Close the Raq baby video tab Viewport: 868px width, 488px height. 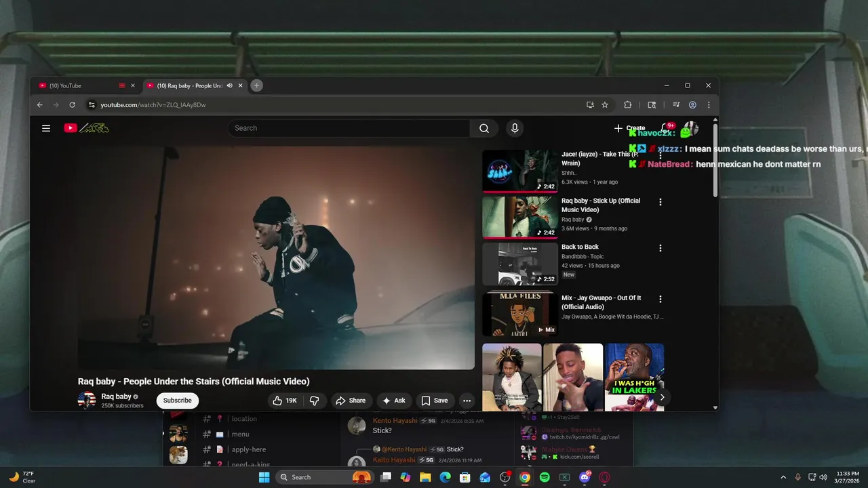(240, 85)
